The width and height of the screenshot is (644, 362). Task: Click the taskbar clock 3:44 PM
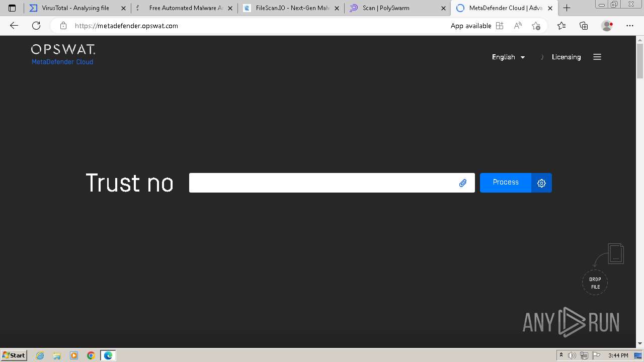coord(618,355)
